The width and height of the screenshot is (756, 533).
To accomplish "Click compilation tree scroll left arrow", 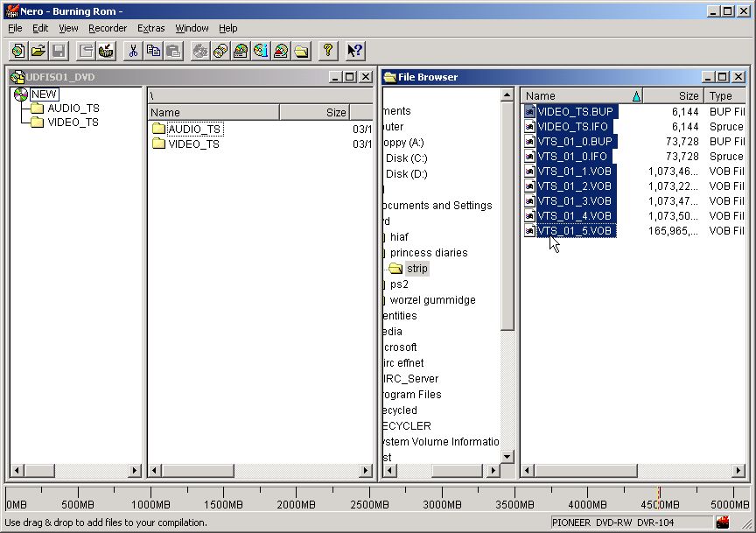I will click(x=17, y=470).
